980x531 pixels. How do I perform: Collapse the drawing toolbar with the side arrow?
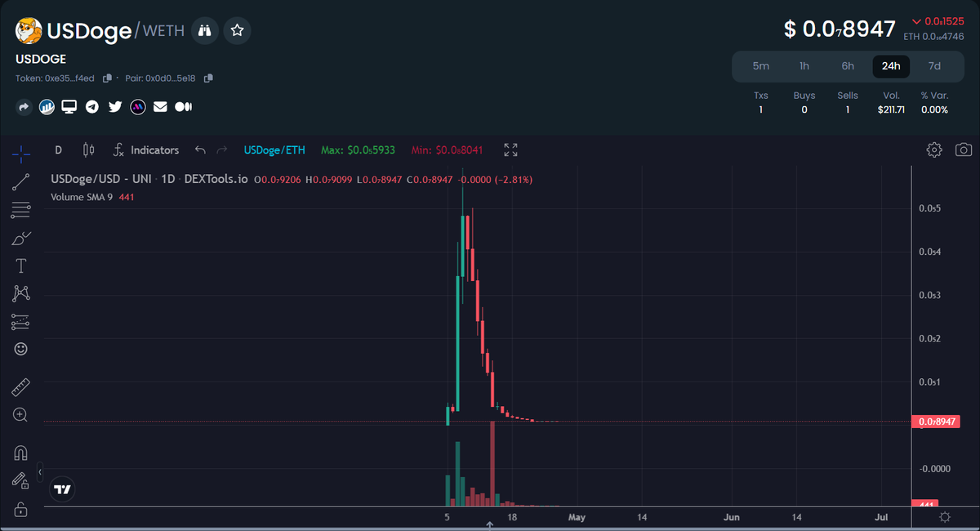[40, 472]
